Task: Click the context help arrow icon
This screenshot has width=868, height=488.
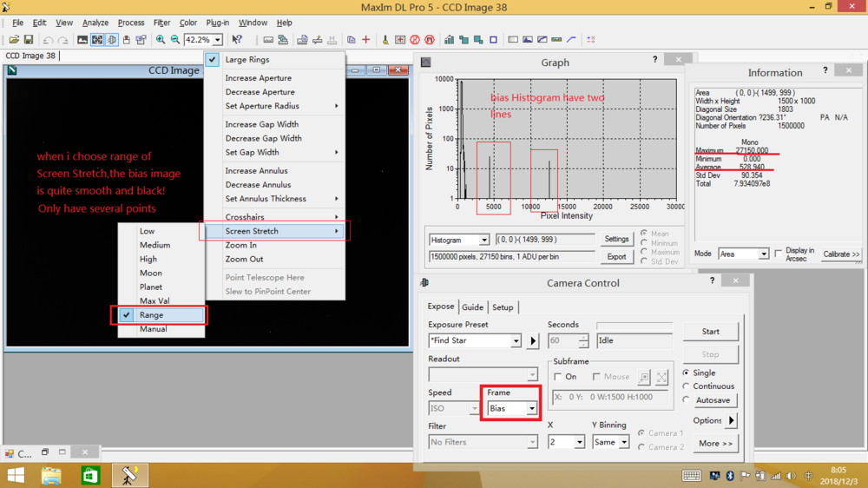Action: click(x=237, y=40)
